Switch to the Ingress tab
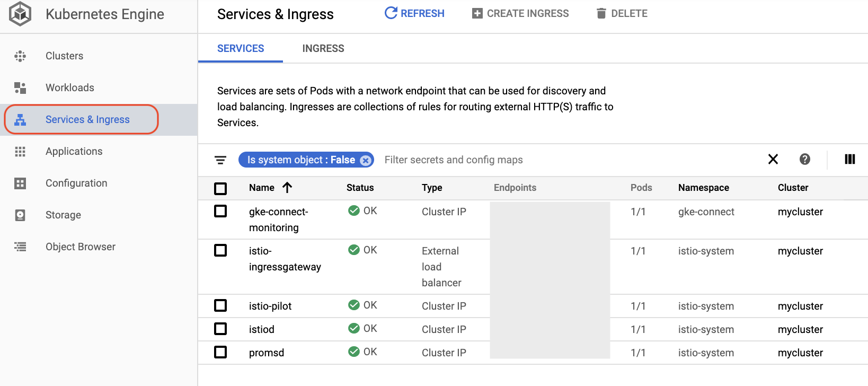Viewport: 868px width, 386px height. (323, 49)
